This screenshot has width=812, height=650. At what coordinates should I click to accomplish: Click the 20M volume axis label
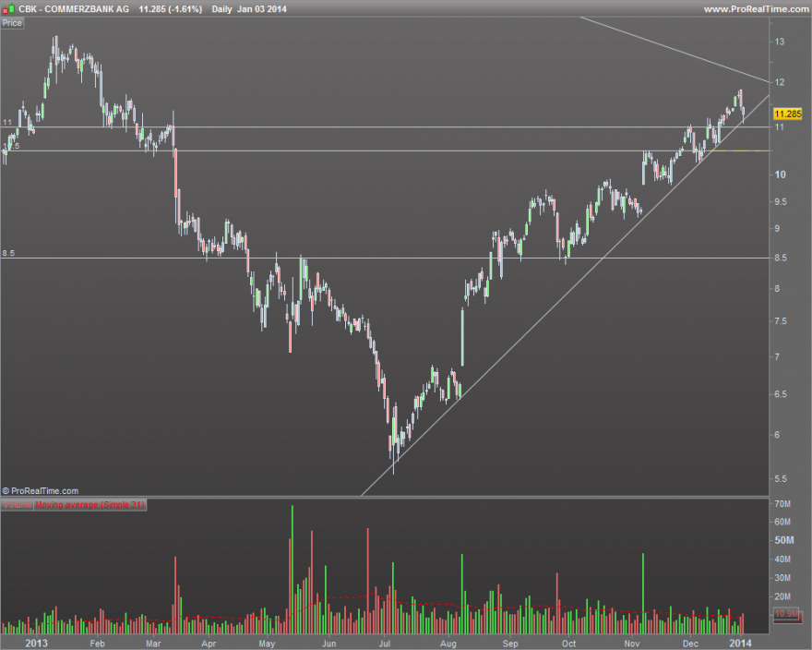point(782,596)
